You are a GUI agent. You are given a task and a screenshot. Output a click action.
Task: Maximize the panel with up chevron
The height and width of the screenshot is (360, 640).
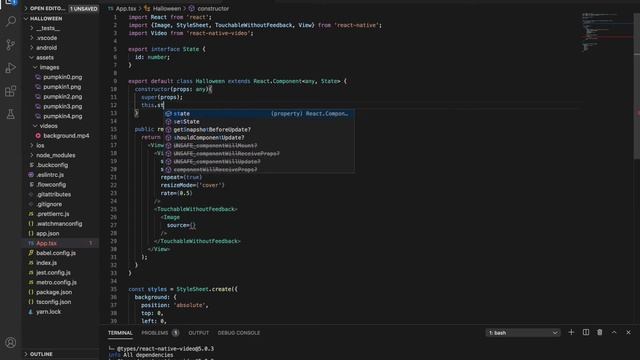614,332
